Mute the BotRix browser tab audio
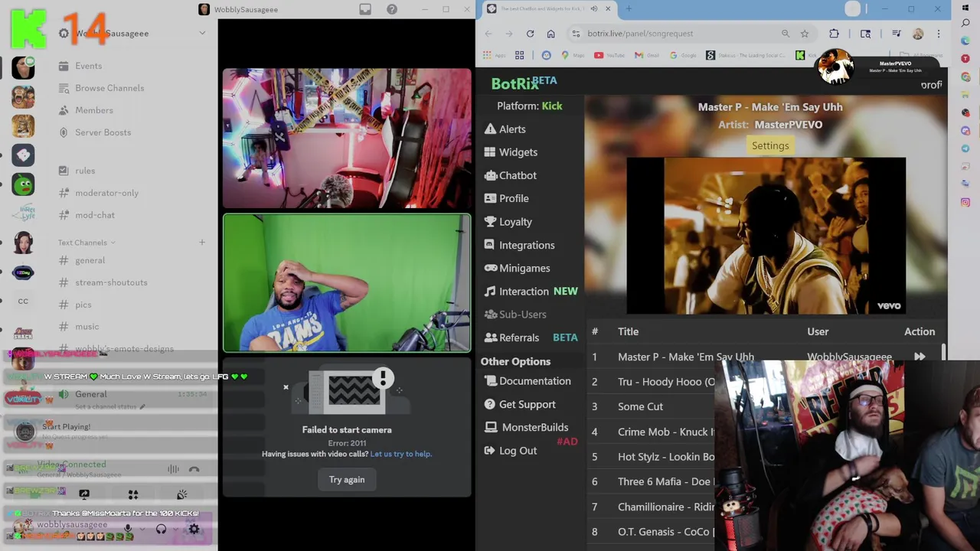The image size is (980, 551). coord(594,9)
